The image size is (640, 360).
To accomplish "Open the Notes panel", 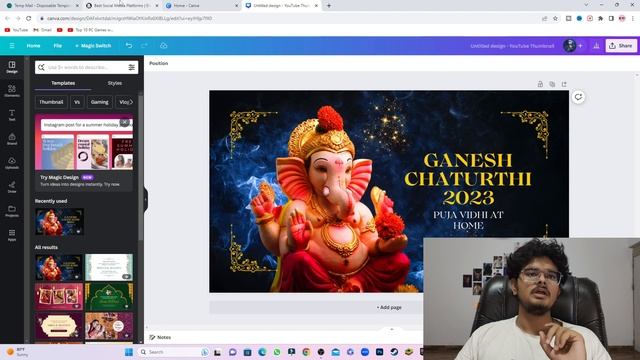I will [160, 338].
